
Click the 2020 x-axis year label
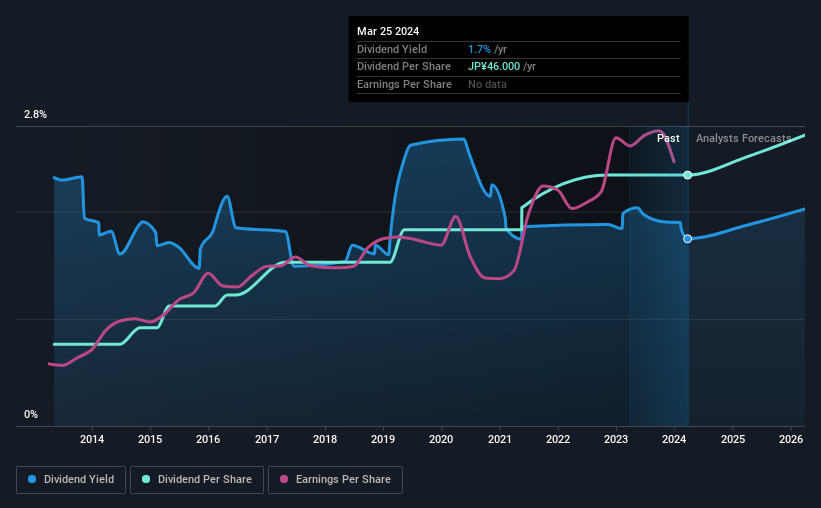click(441, 439)
